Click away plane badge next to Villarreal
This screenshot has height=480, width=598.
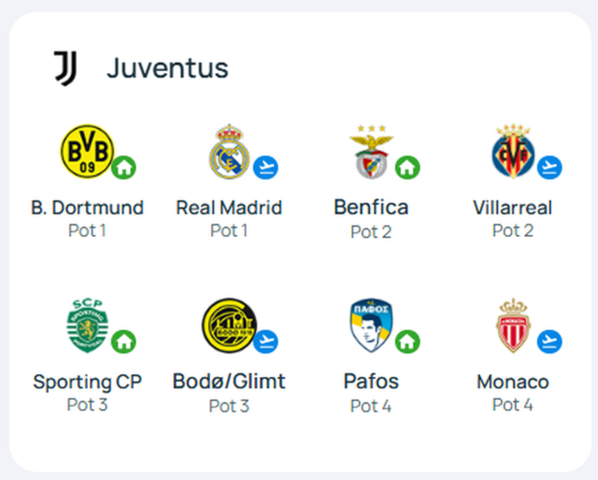549,167
